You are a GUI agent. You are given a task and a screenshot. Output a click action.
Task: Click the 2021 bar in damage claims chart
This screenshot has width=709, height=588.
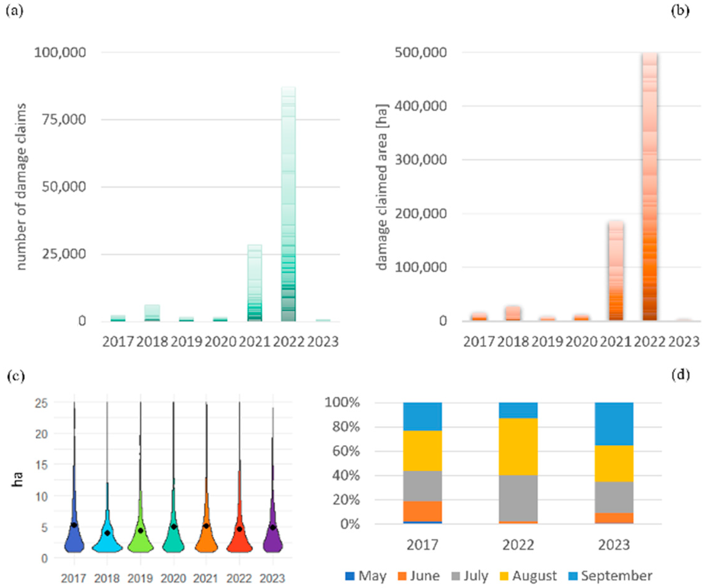click(254, 283)
